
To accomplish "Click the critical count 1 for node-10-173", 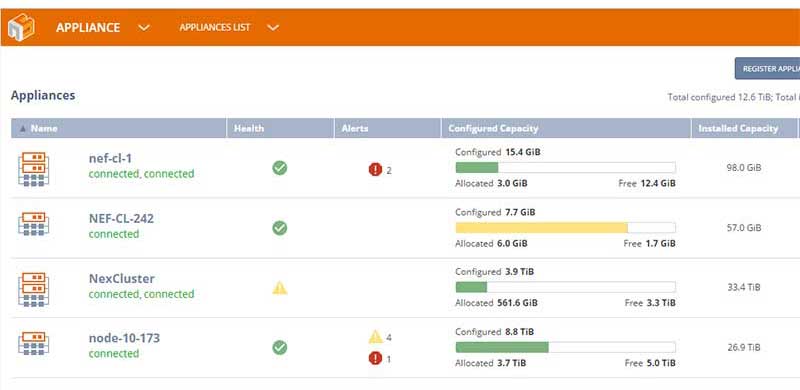I will (389, 359).
